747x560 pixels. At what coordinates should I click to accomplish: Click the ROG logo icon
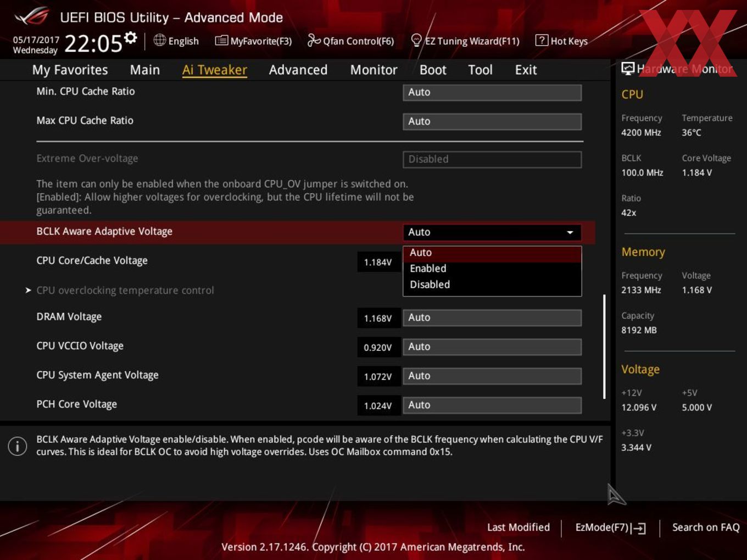(x=32, y=16)
